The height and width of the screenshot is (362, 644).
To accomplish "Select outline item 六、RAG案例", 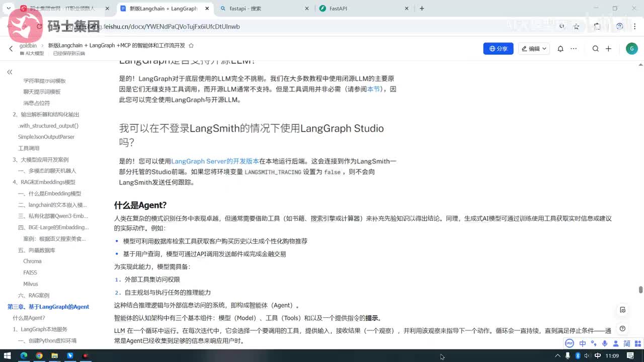I will [x=34, y=295].
